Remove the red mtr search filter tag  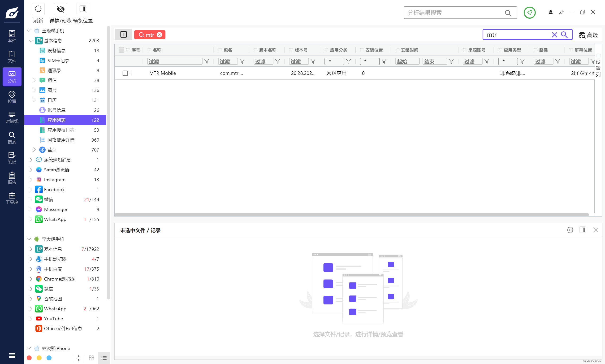point(160,35)
